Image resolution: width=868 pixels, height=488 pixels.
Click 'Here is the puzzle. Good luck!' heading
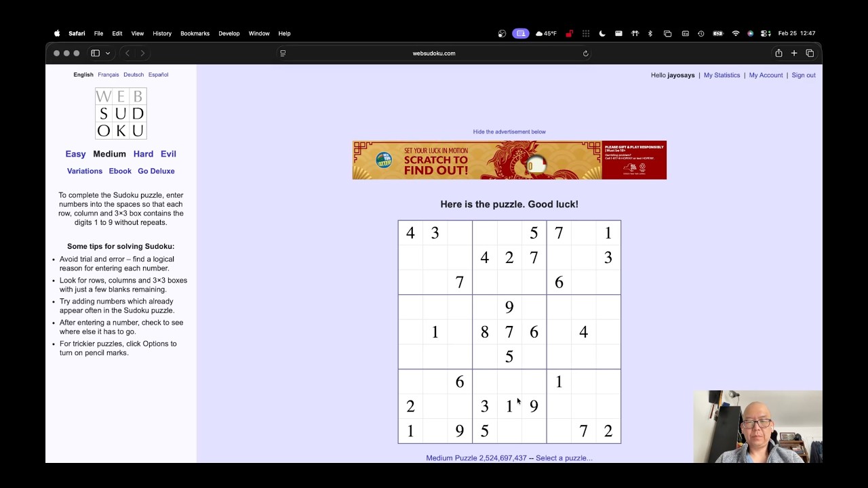coord(509,204)
